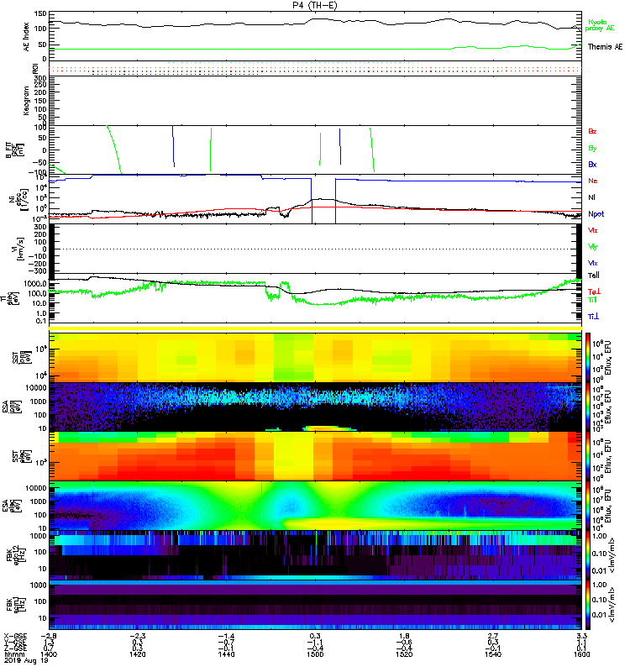630x672 pixels.
Task: Click the SST ion panel color bar
Action: pos(589,358)
